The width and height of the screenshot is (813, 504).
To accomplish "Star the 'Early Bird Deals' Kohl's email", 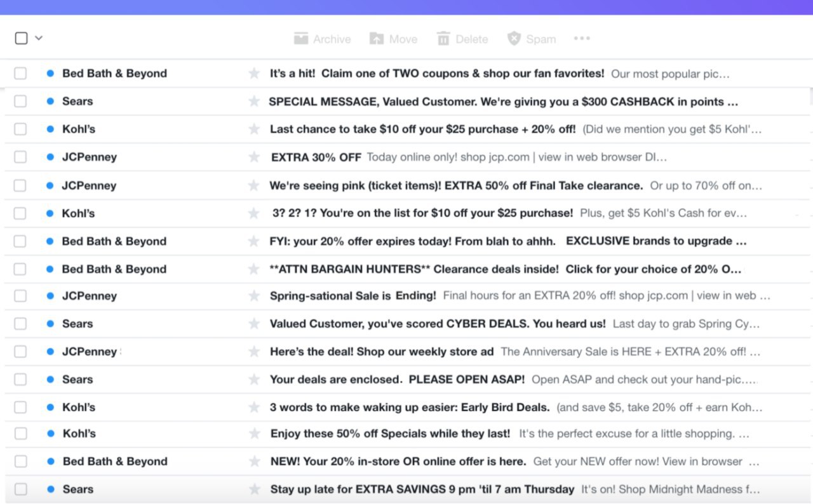I will click(x=254, y=408).
